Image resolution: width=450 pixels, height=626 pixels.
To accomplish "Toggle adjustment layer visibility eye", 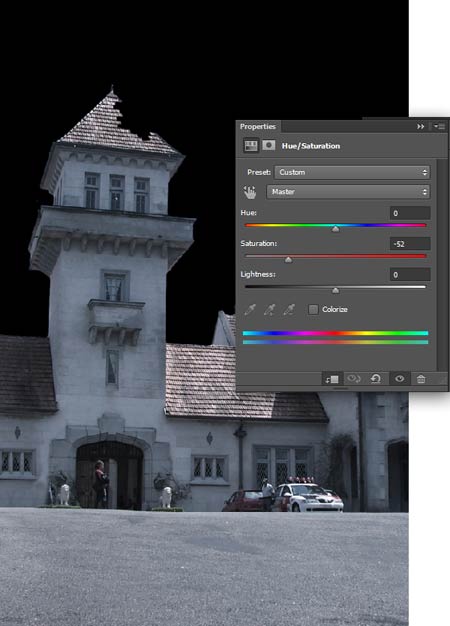I will pos(399,378).
